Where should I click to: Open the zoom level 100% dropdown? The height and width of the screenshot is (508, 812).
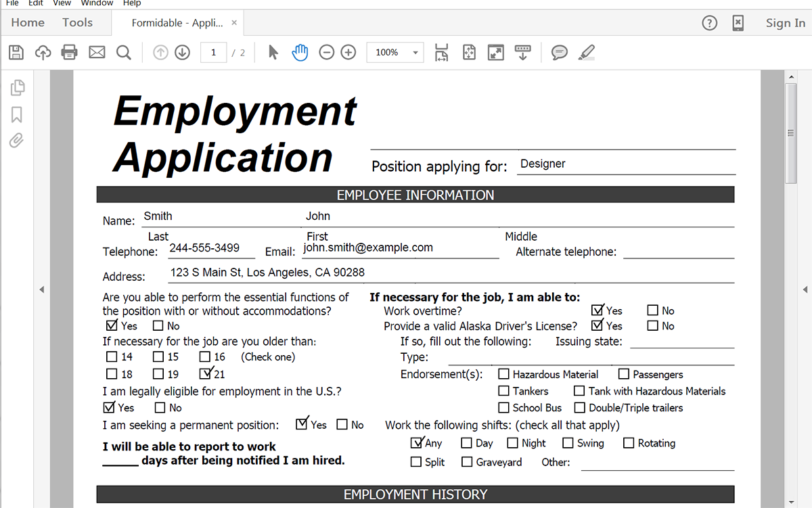tap(395, 52)
